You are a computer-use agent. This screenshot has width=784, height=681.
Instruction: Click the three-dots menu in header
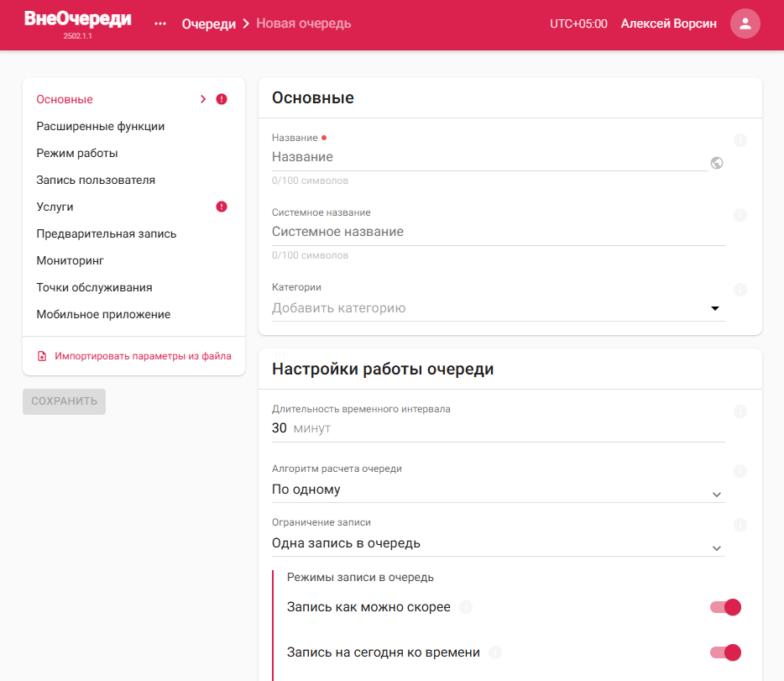pos(160,24)
